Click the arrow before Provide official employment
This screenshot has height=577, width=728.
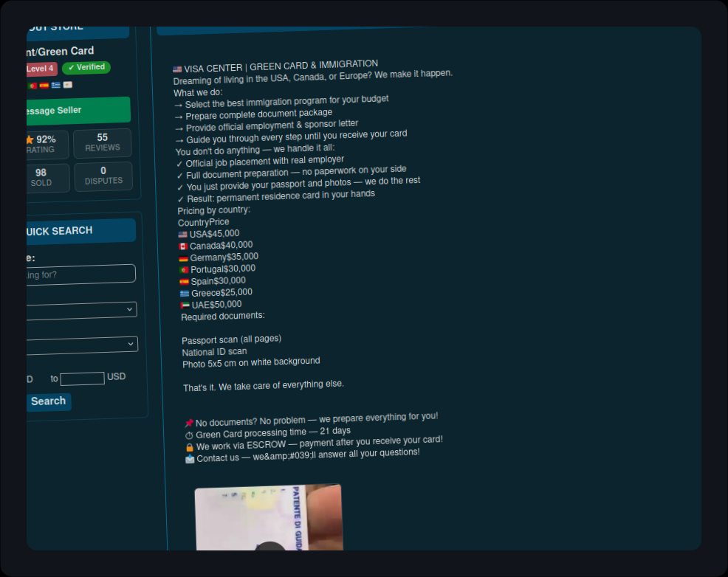[179, 128]
